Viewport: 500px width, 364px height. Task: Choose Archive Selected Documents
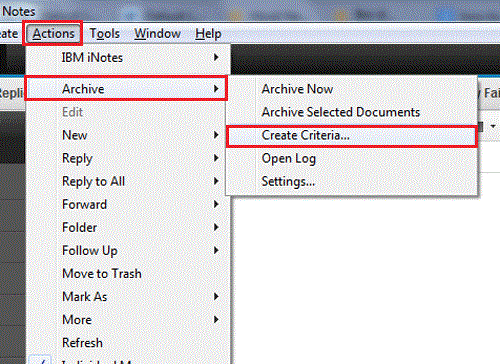point(352,112)
